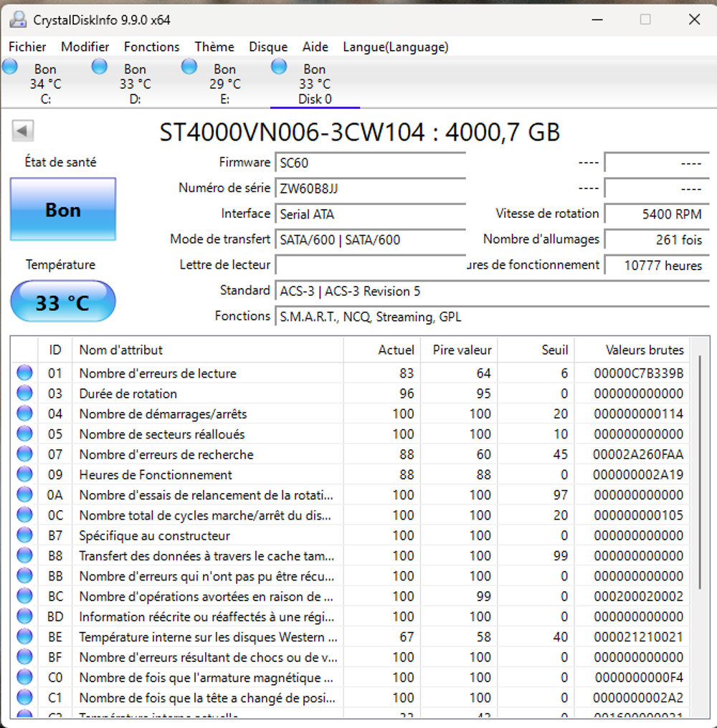Click raw value 000200020002
The width and height of the screenshot is (717, 728).
tap(638, 596)
